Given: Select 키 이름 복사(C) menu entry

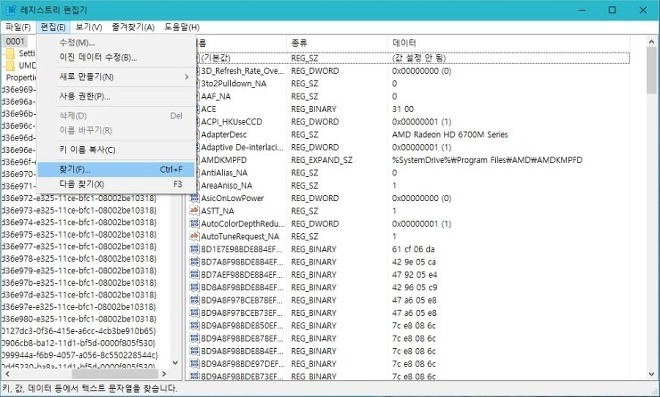Looking at the screenshot, I should (116, 150).
